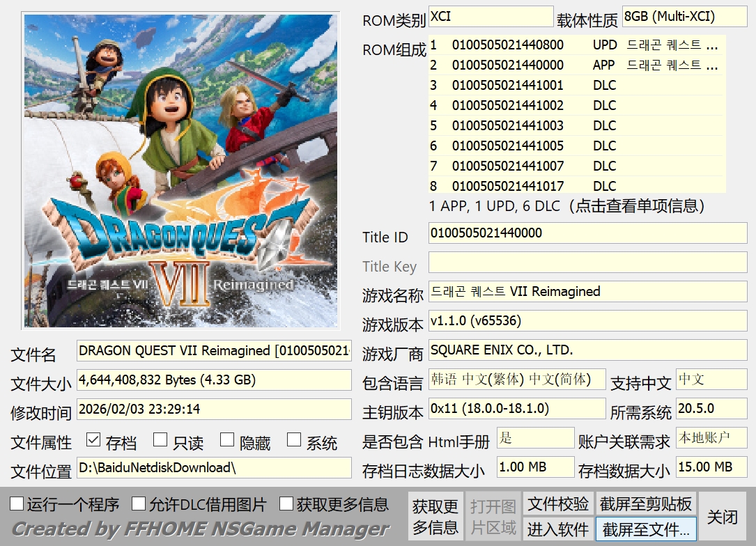Check the 运行一个程序 checkbox

17,504
